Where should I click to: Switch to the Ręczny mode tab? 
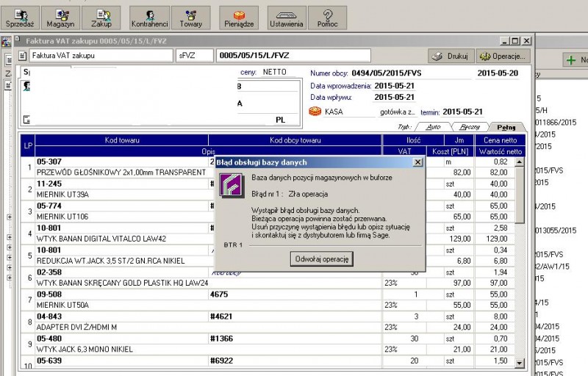coord(470,127)
